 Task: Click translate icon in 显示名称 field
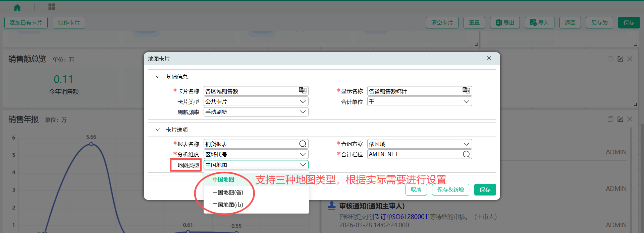(x=466, y=90)
